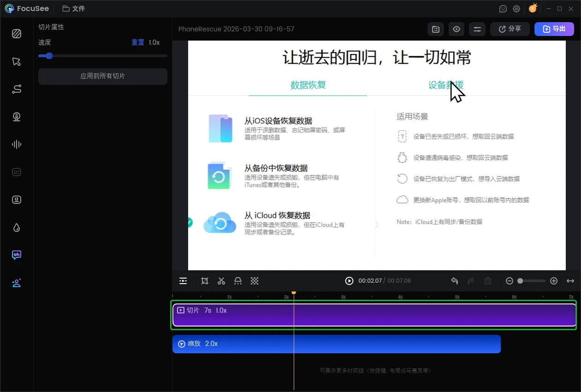Open the AI avatar person icon

(x=17, y=283)
